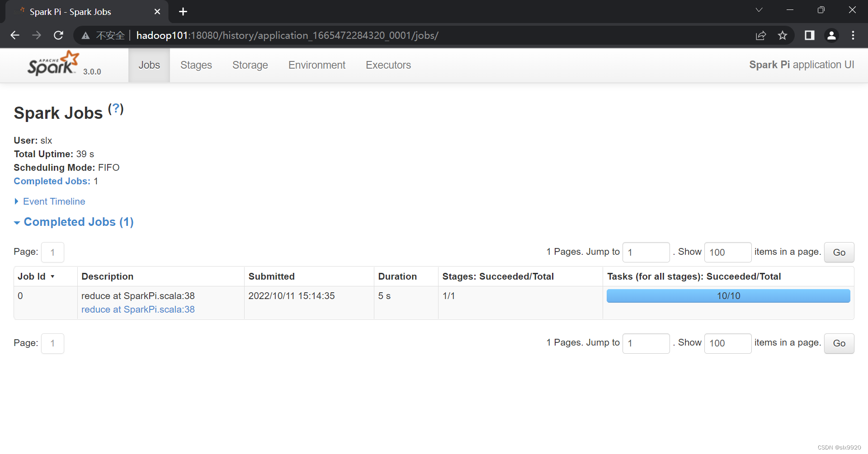This screenshot has height=454, width=868.
Task: Click the top Jump to page field
Action: (646, 252)
